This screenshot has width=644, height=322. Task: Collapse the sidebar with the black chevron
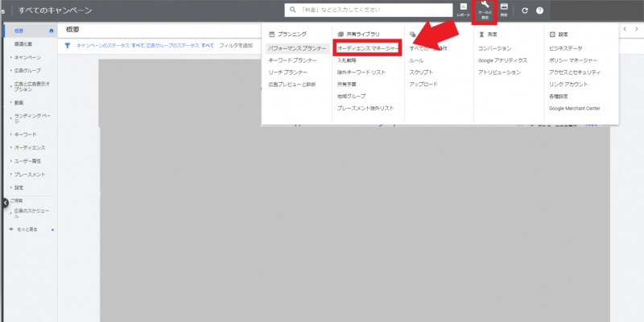click(x=5, y=203)
